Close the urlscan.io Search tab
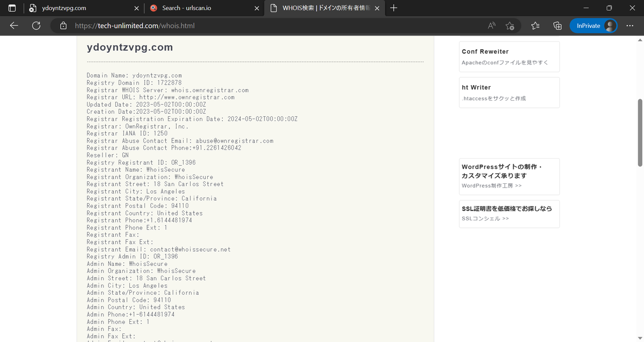This screenshot has width=644, height=342. click(256, 8)
